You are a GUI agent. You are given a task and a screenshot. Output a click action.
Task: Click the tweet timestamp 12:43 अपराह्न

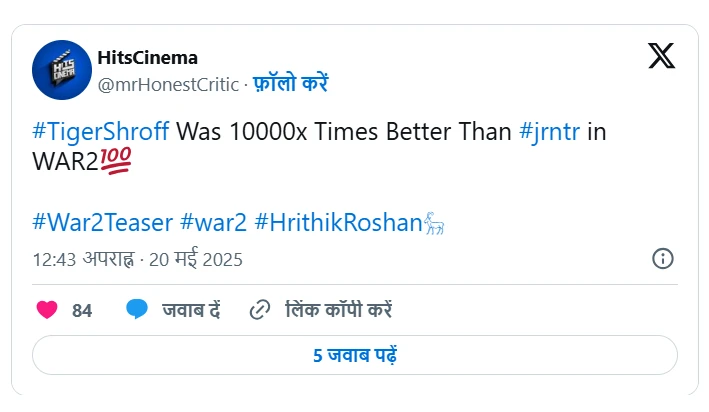point(83,260)
